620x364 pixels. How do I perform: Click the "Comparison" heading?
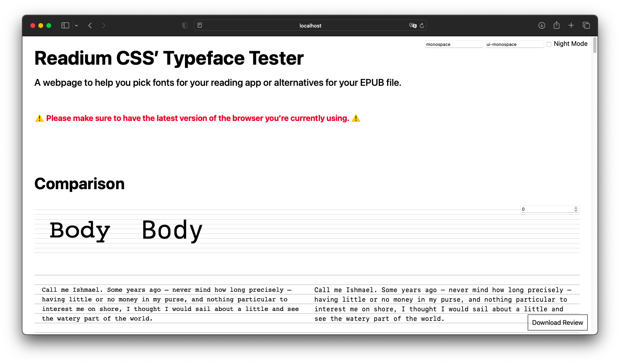coord(79,184)
